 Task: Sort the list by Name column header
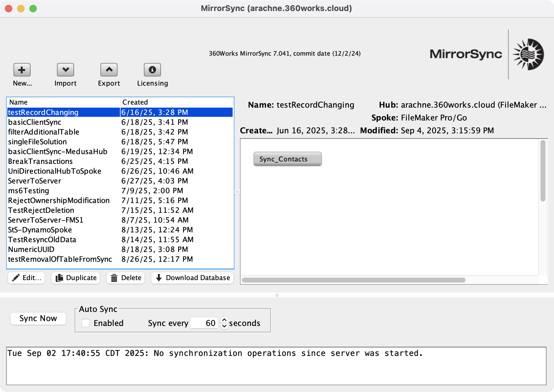pos(63,102)
